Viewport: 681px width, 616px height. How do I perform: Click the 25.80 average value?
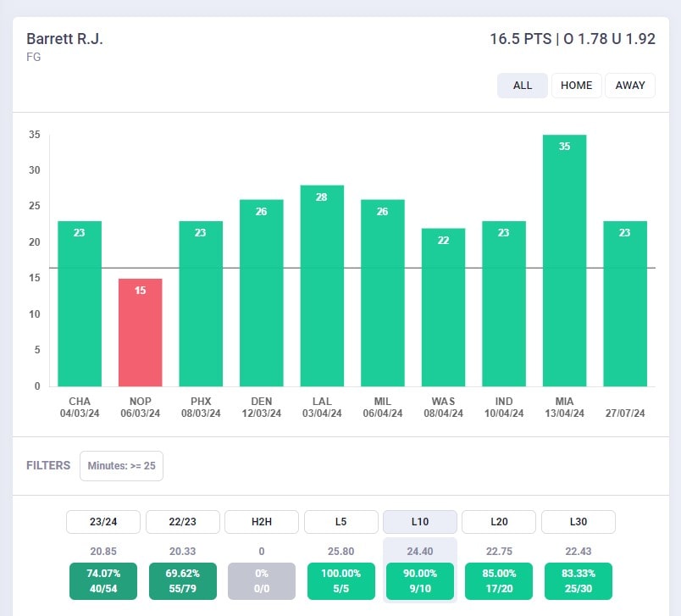(x=341, y=552)
